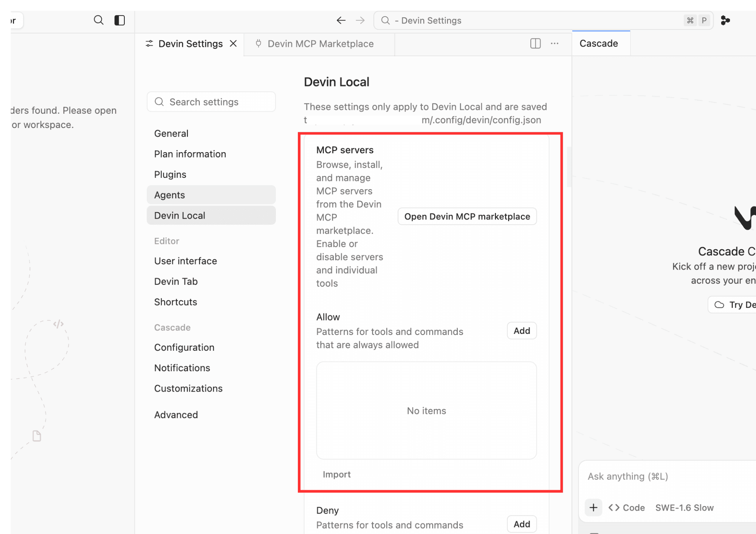The width and height of the screenshot is (756, 534).
Task: Click the plus icon in Cascade input
Action: 593,508
